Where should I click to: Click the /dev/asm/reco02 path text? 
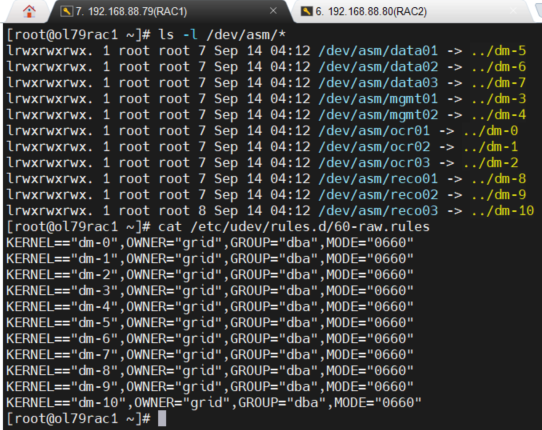(378, 195)
